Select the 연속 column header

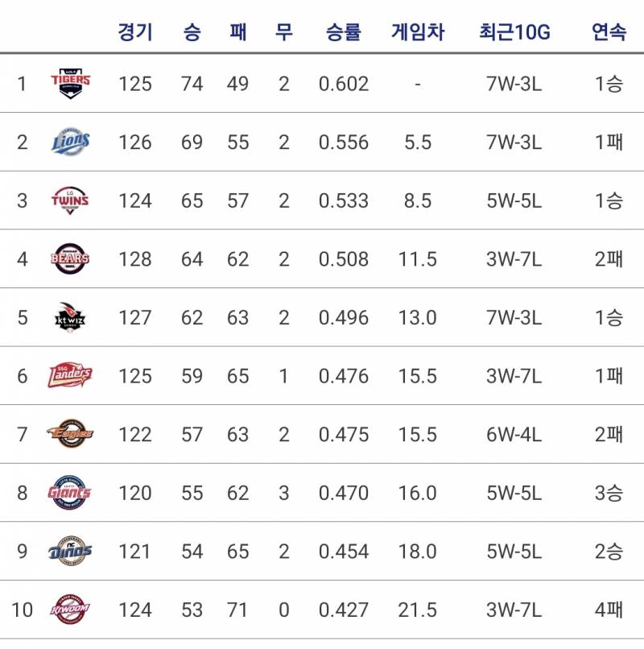(x=609, y=32)
